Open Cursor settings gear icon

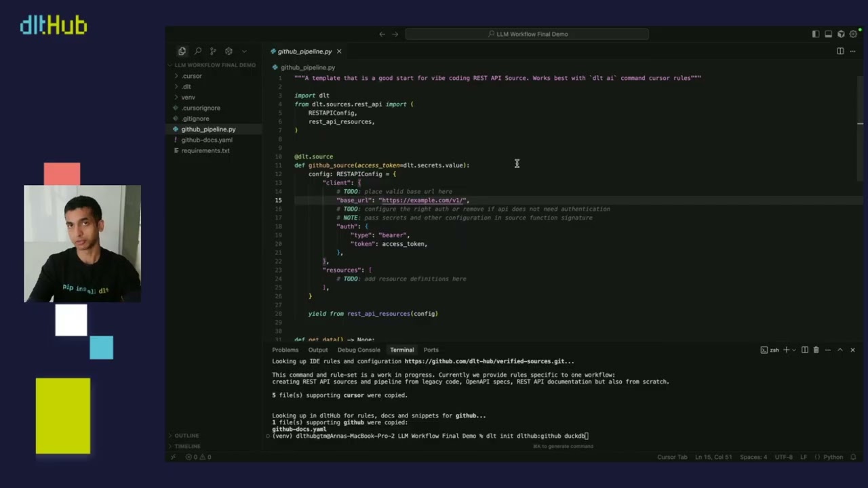[x=854, y=34]
